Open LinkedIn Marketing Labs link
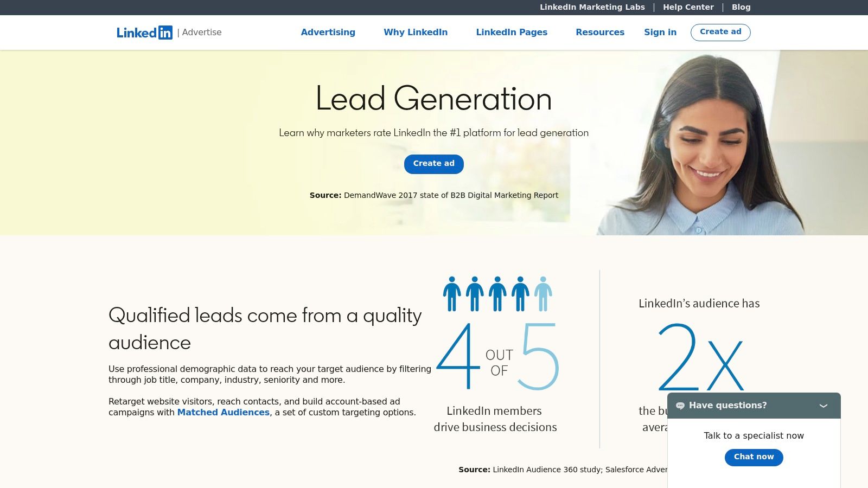The image size is (868, 488). 592,7
